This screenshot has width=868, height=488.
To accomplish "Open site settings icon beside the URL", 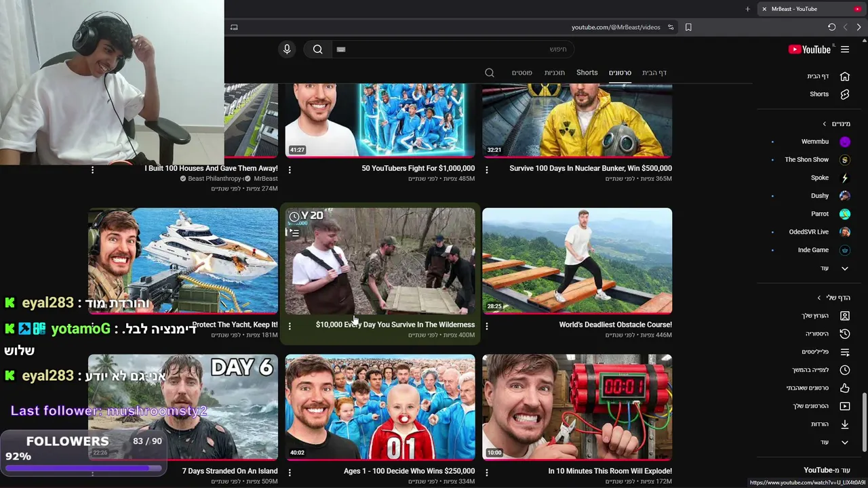I will (671, 27).
